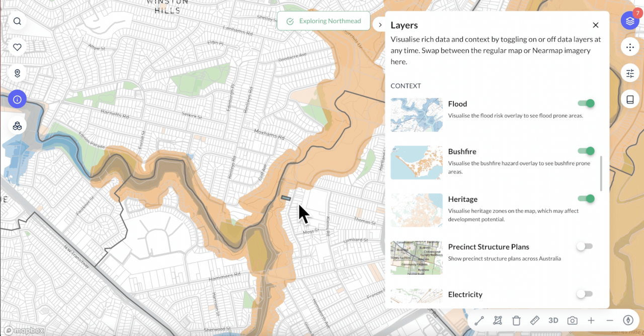644x336 pixels.
Task: Disable the Flood layer toggle
Action: click(585, 103)
